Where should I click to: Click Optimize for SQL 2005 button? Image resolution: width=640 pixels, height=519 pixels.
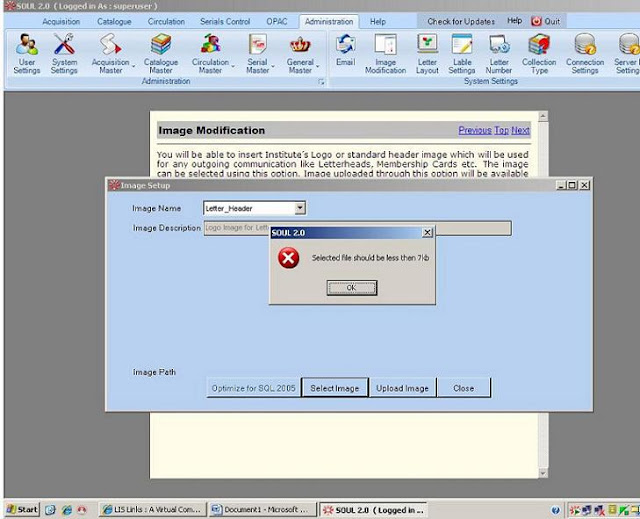click(253, 388)
